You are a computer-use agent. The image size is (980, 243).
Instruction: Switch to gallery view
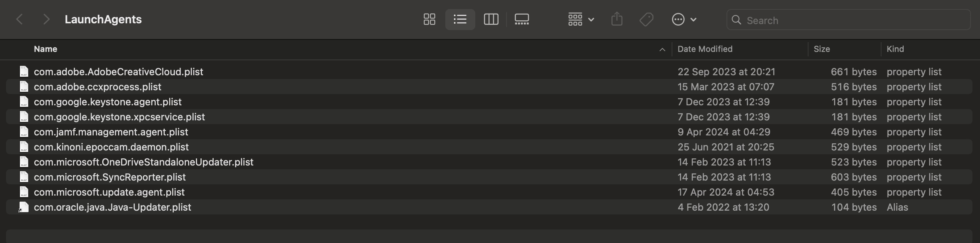(522, 20)
